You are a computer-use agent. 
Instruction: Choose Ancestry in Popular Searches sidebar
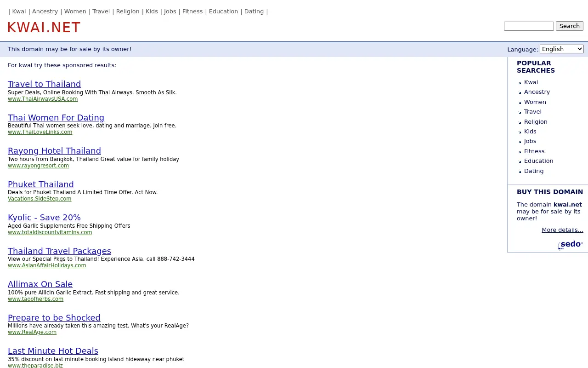537,92
